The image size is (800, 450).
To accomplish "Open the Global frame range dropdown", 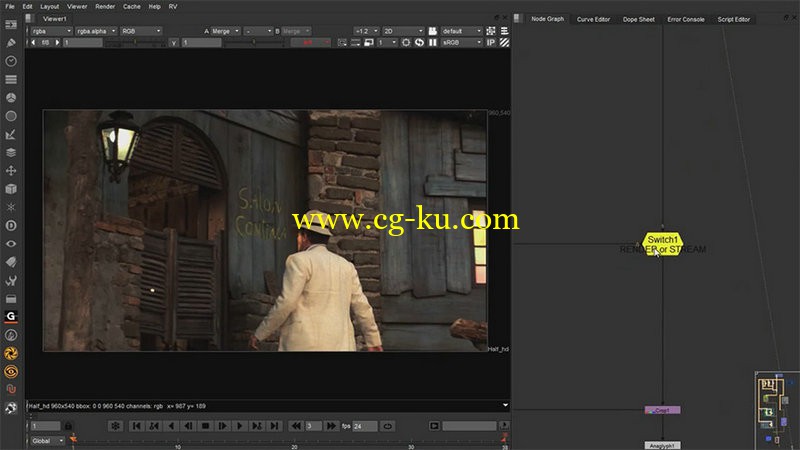I will coord(47,441).
